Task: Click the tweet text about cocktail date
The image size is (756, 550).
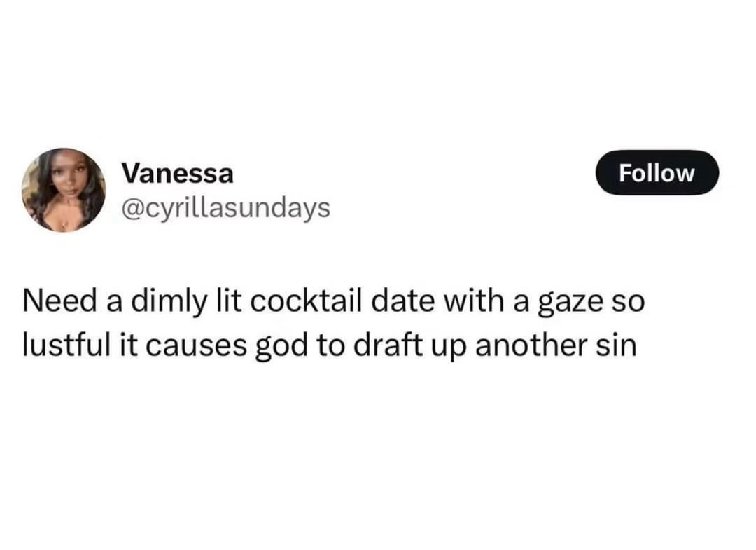Action: pos(332,324)
